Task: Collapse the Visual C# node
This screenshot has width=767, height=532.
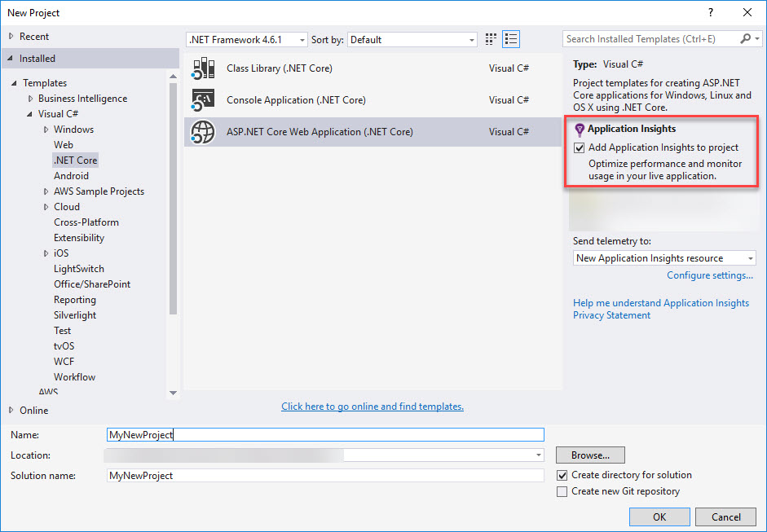Action: pos(30,114)
